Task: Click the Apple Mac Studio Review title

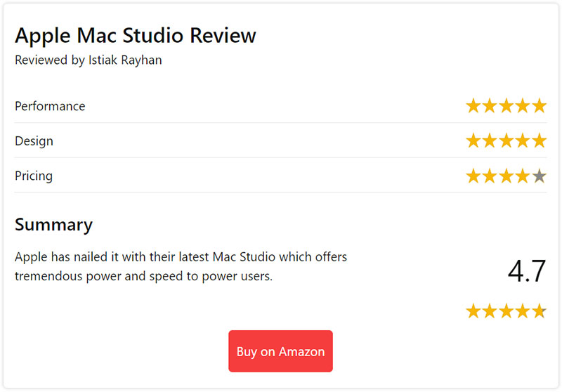Action: tap(136, 35)
